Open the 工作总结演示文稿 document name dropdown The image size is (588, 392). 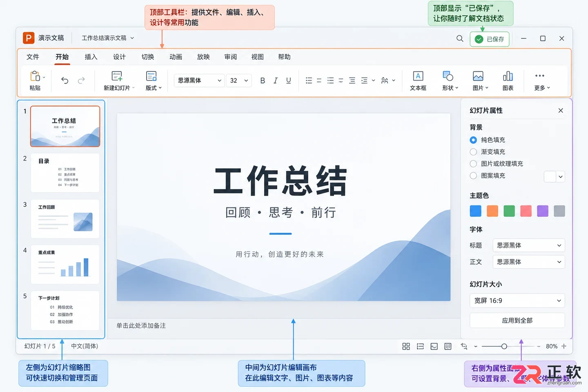(x=108, y=38)
